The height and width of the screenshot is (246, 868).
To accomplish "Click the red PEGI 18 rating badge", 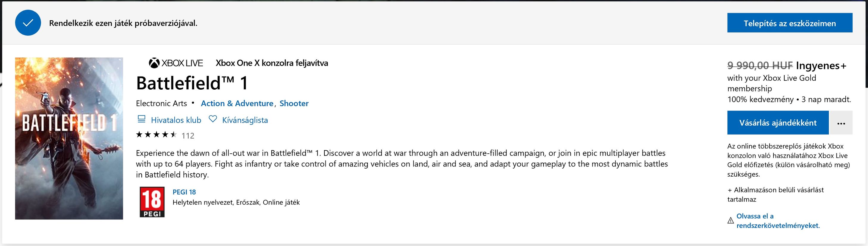I will click(152, 202).
